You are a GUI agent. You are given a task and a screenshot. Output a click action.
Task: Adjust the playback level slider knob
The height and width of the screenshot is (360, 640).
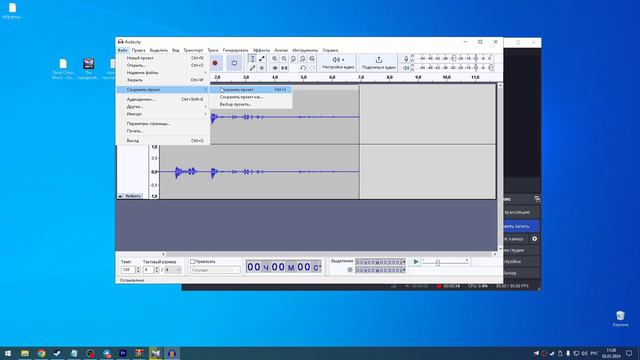coord(491,68)
